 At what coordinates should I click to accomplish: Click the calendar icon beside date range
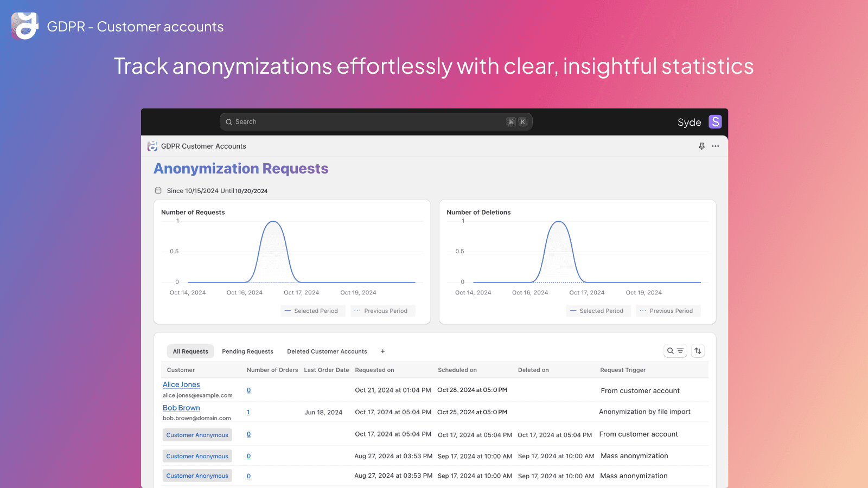point(158,191)
